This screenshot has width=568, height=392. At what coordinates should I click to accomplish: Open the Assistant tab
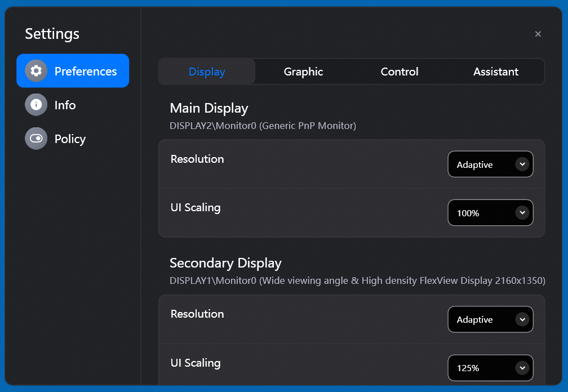click(x=496, y=72)
